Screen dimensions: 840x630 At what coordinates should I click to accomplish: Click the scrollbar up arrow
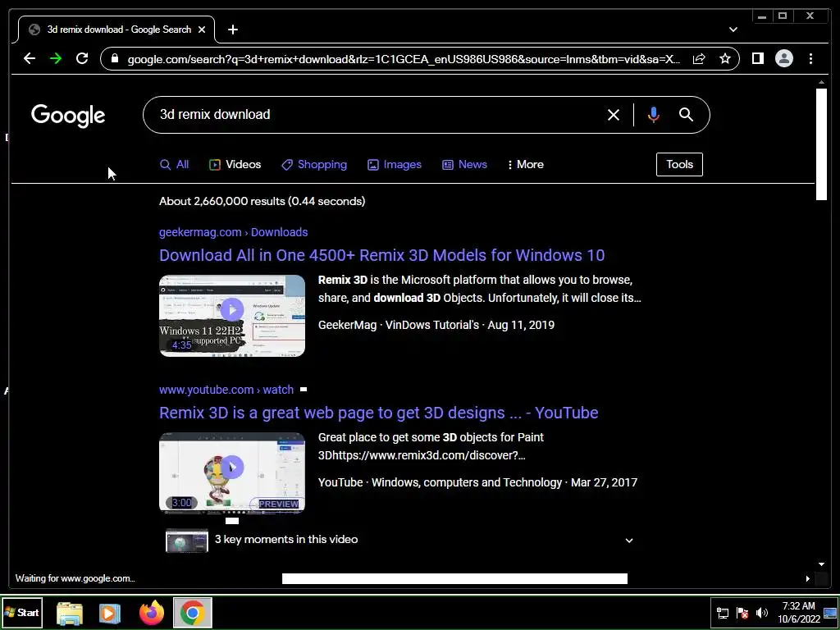click(821, 82)
